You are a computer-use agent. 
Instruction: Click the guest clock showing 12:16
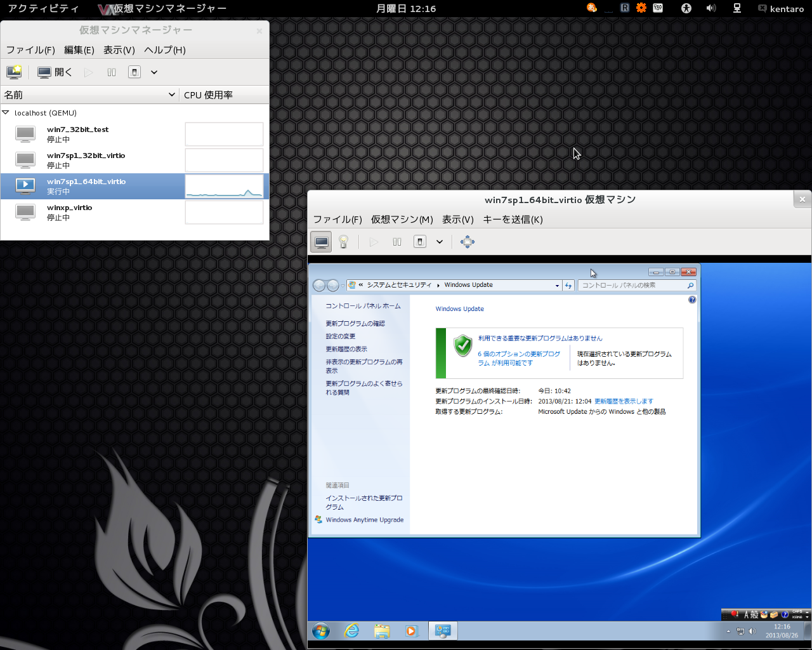click(x=782, y=631)
